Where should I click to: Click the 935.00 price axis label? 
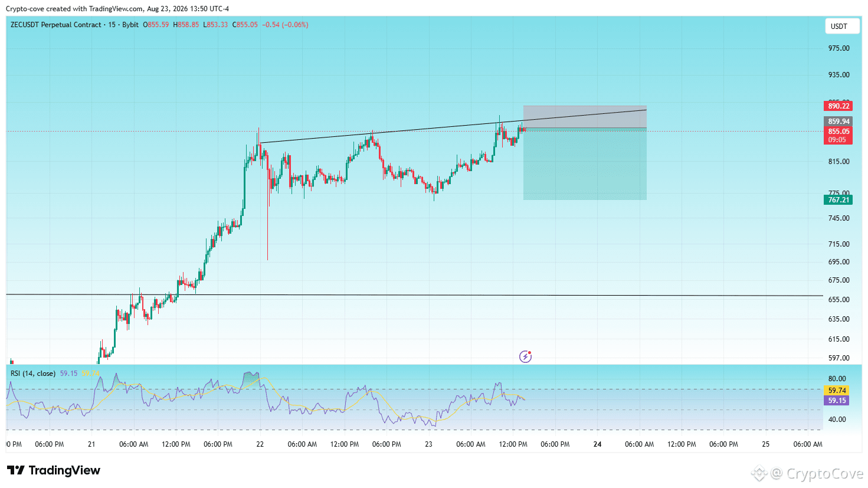click(839, 75)
